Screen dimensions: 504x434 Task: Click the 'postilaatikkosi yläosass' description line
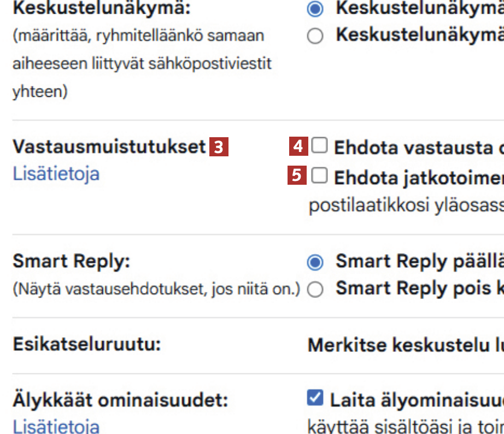(x=405, y=207)
